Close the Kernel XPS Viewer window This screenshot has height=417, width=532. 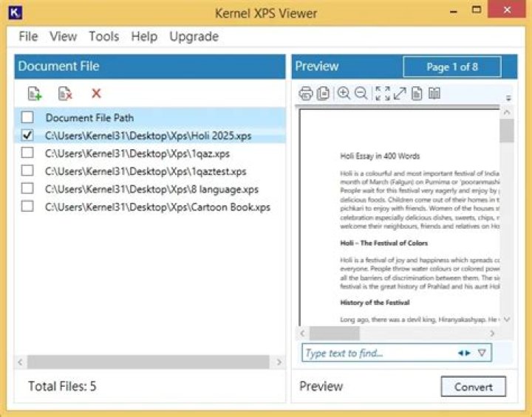507,9
